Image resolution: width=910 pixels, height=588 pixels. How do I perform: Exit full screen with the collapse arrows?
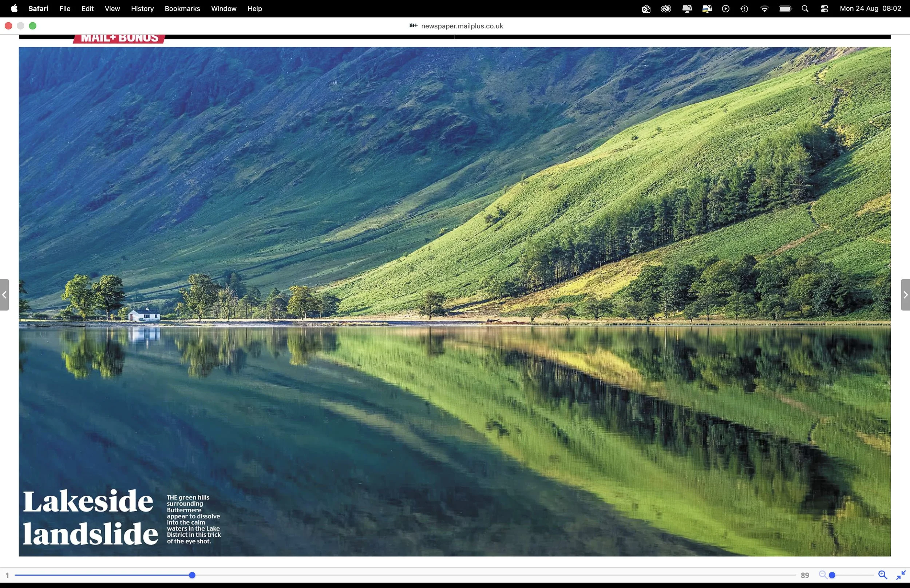point(901,575)
